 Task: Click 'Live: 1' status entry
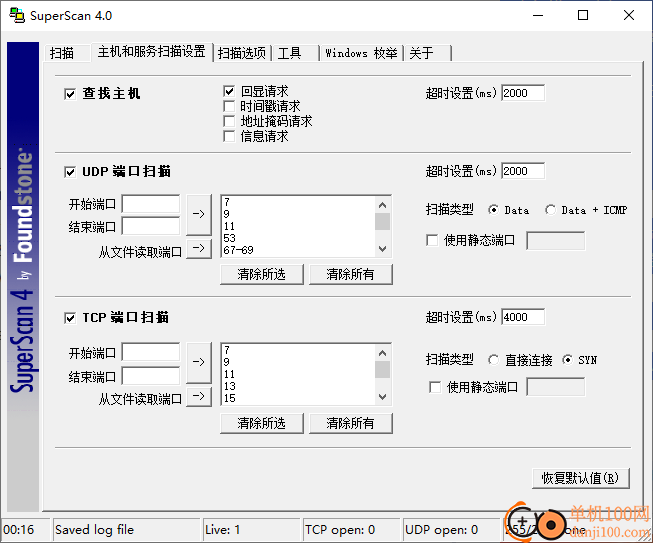pyautogui.click(x=222, y=530)
